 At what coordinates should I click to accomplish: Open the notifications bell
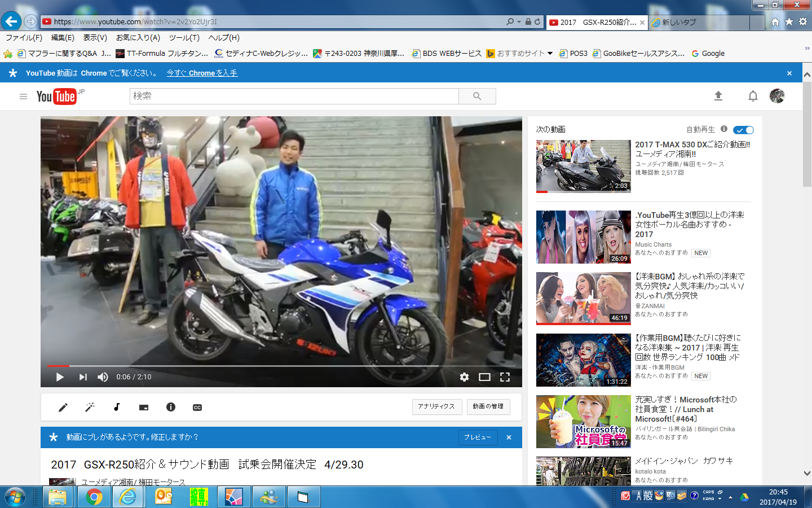[x=753, y=96]
